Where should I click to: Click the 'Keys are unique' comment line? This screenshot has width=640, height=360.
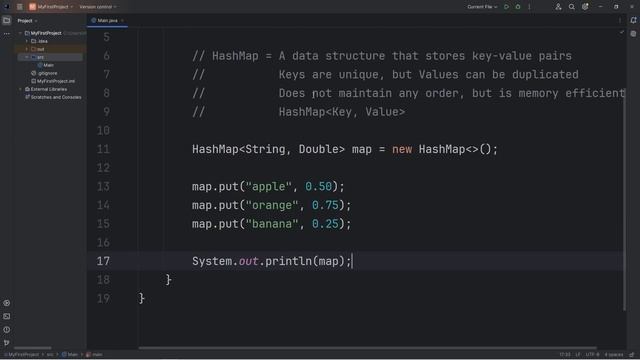point(385,75)
